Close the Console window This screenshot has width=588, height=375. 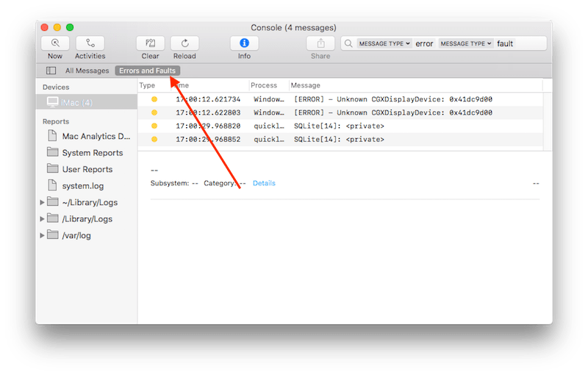point(45,27)
